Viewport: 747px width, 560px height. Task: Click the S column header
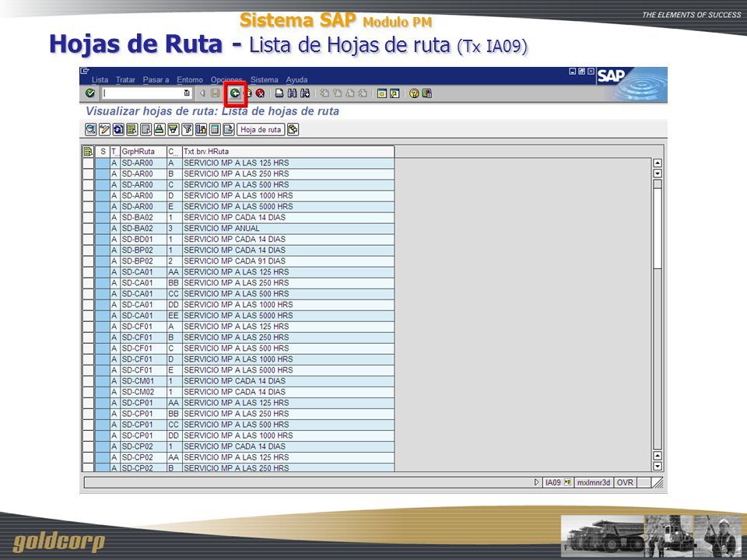point(103,152)
